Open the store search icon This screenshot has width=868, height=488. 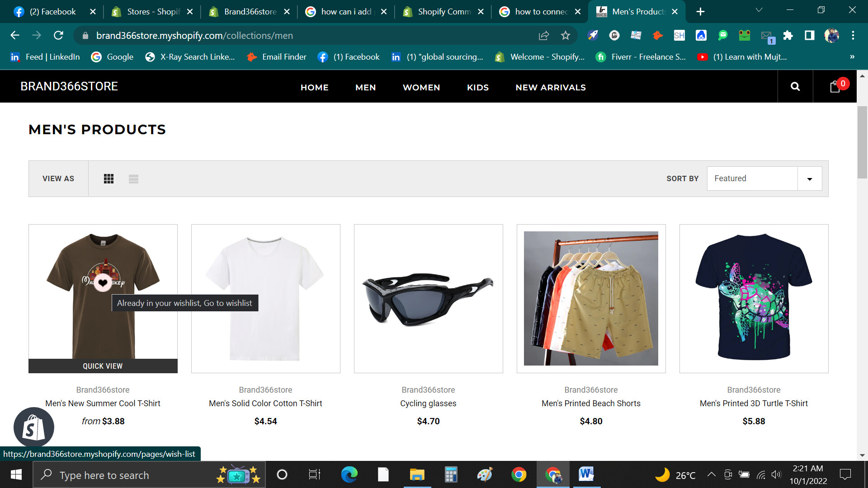795,87
